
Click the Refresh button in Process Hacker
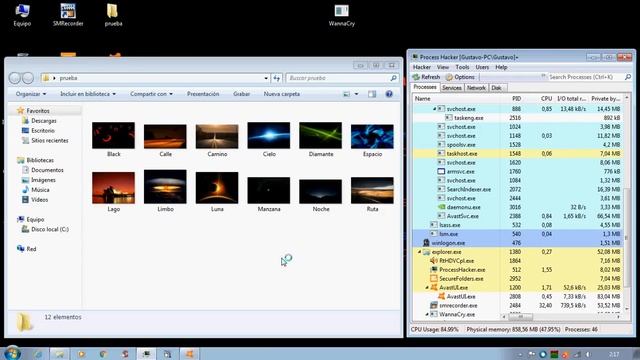[427, 77]
